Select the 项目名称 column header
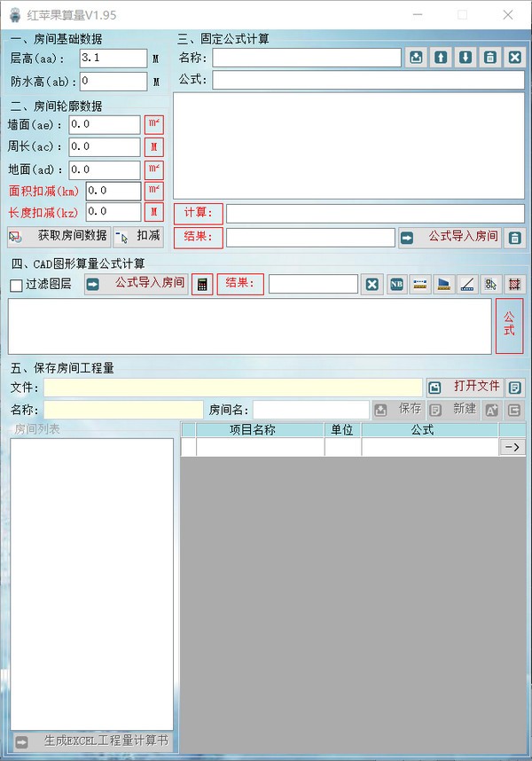The width and height of the screenshot is (532, 761). (260, 429)
